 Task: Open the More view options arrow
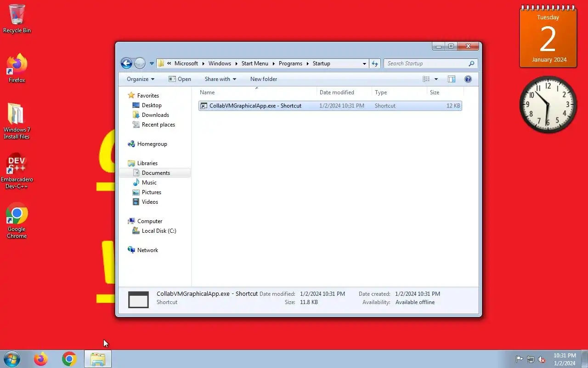click(x=436, y=79)
